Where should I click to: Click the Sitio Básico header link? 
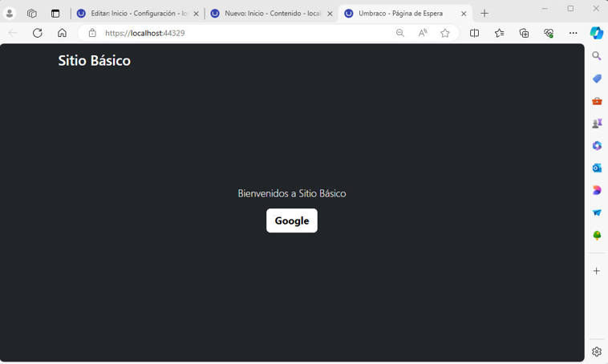94,61
